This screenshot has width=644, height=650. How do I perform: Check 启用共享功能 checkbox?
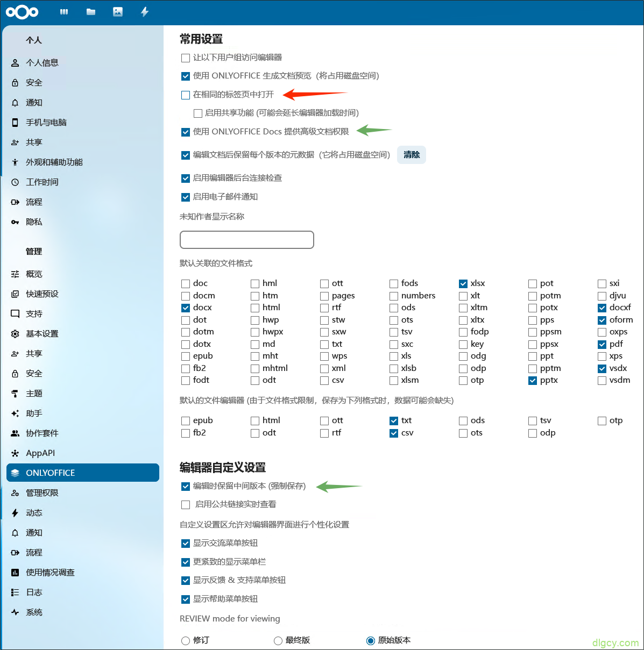coord(197,113)
